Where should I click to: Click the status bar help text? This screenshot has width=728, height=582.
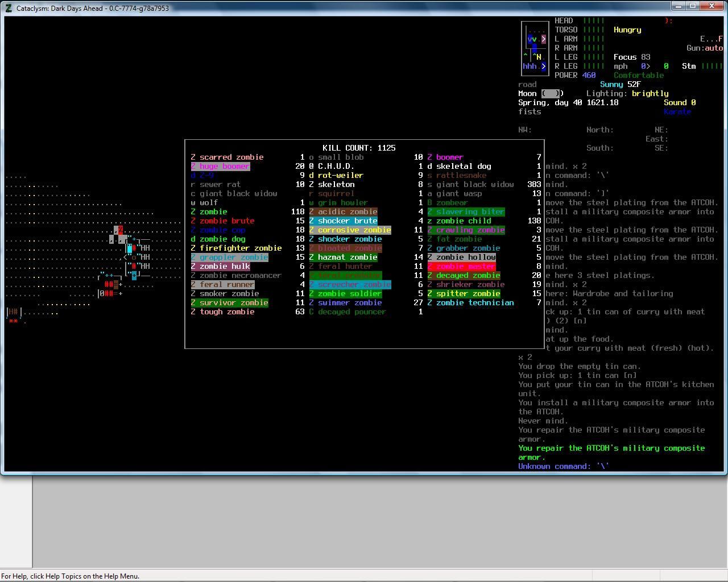click(x=70, y=576)
